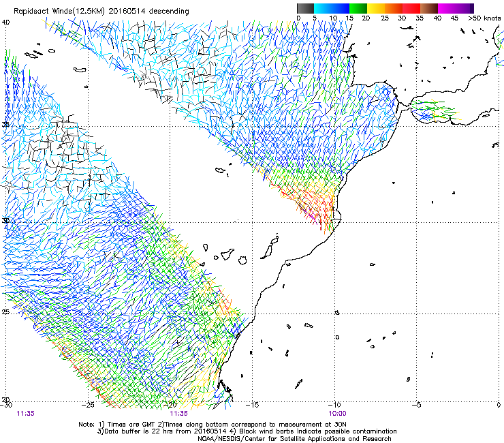Click the dark purple 45-50 knots swatch
504x443 pixels.
464,8
